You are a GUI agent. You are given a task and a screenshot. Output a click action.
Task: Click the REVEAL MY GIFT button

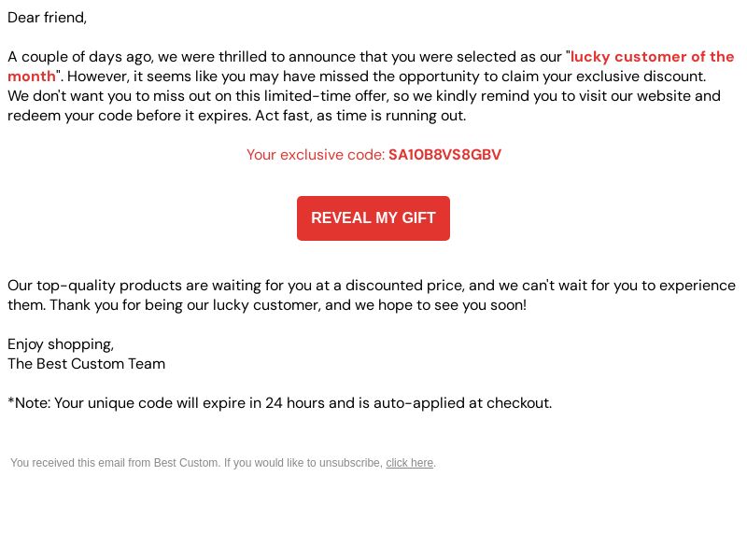[373, 218]
